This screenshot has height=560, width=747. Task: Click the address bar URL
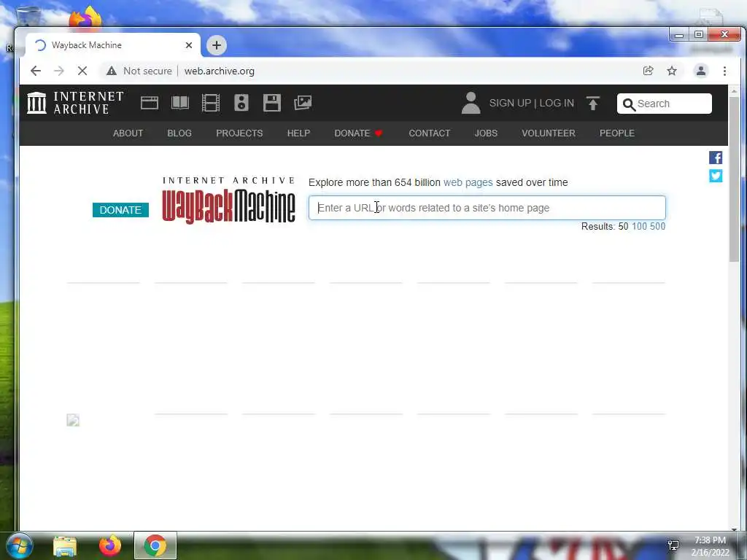pyautogui.click(x=219, y=71)
